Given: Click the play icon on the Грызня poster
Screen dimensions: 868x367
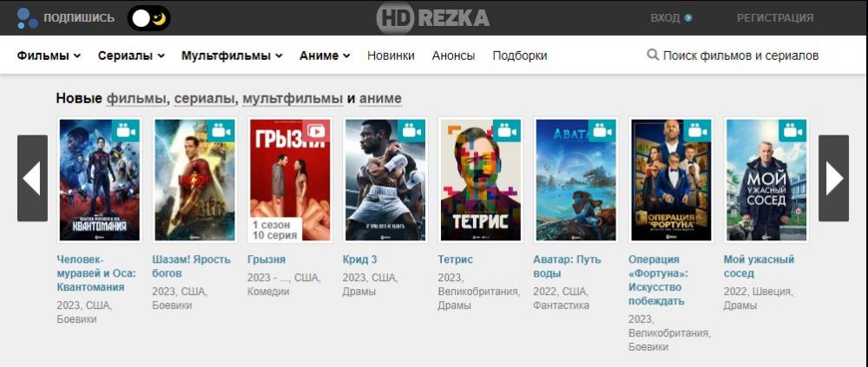Looking at the screenshot, I should (316, 131).
